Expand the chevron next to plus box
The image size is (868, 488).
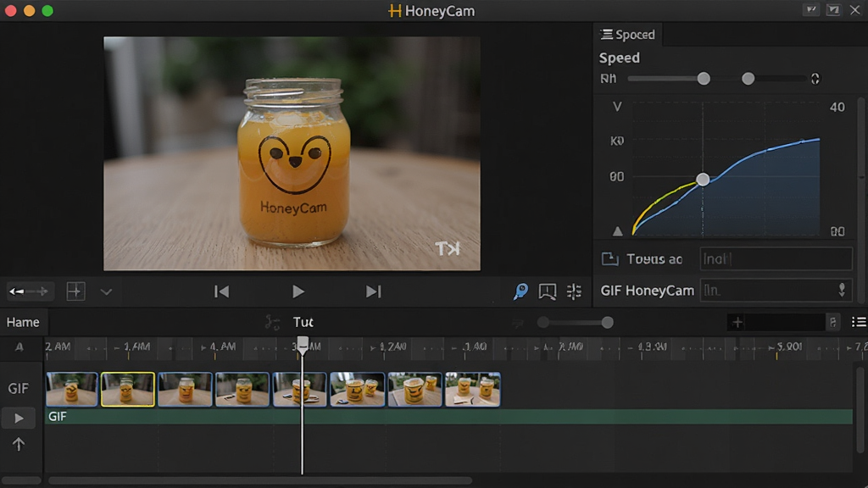pos(106,291)
